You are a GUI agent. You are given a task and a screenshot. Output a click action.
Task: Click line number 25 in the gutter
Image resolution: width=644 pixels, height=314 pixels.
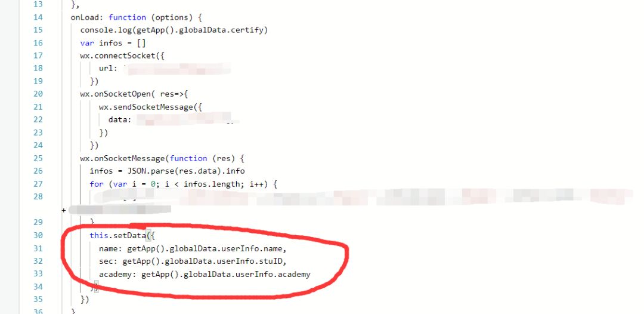pos(38,158)
